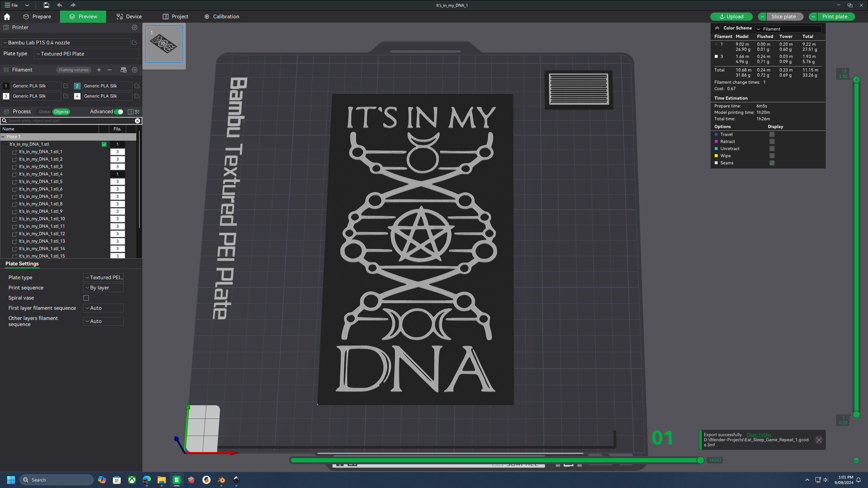Click the Slice plate button

(784, 17)
